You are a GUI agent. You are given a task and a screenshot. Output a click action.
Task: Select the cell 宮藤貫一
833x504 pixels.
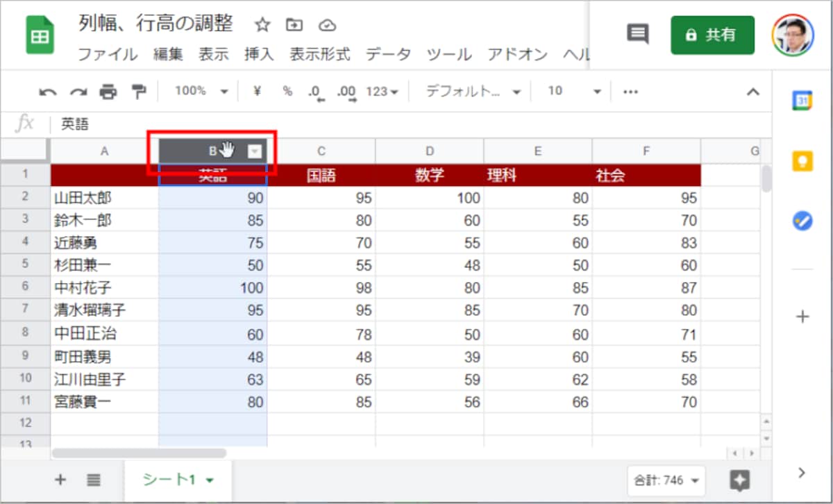pos(104,401)
